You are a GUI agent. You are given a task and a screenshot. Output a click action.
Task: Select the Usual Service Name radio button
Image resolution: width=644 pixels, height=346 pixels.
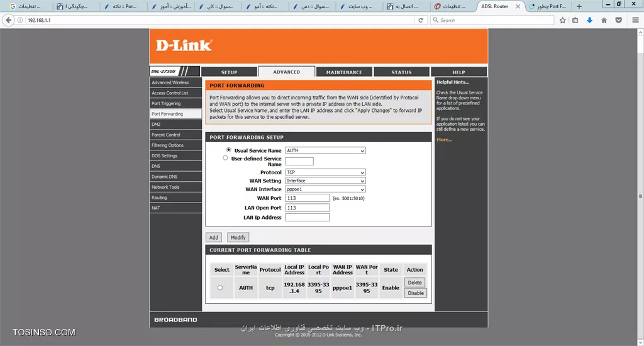(228, 150)
